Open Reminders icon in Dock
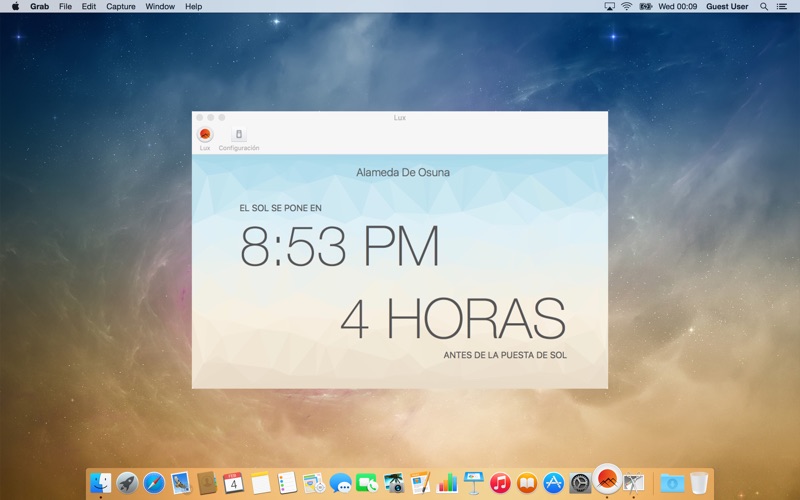Screen dimensions: 800x500 pos(287,482)
